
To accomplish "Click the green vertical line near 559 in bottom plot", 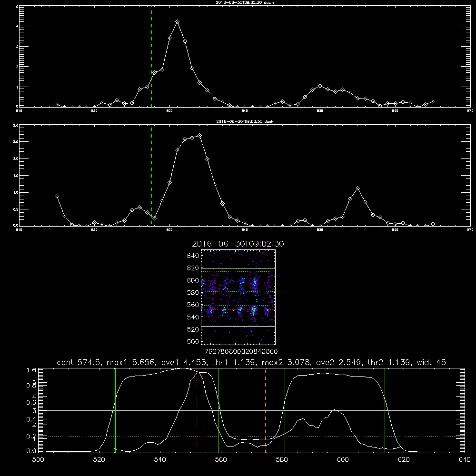I will tap(218, 410).
